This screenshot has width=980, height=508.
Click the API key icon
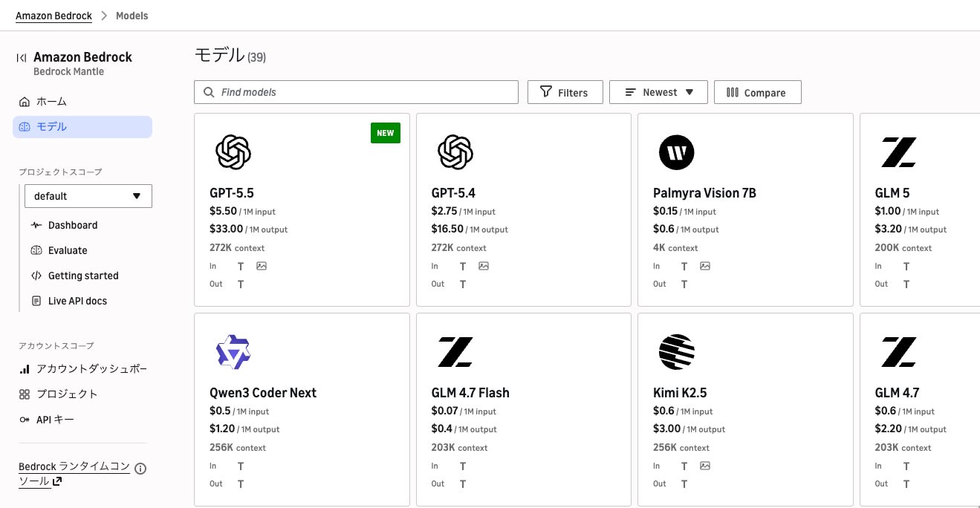click(x=25, y=420)
